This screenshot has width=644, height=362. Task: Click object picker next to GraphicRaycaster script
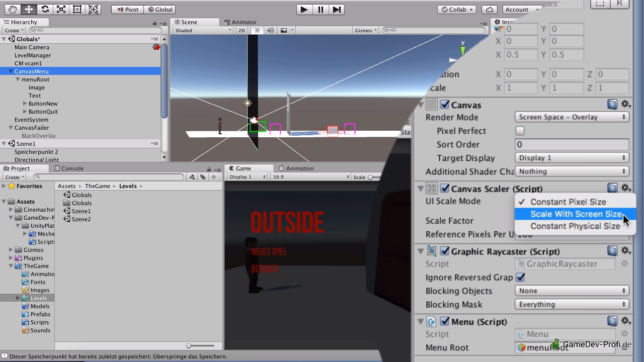[624, 263]
